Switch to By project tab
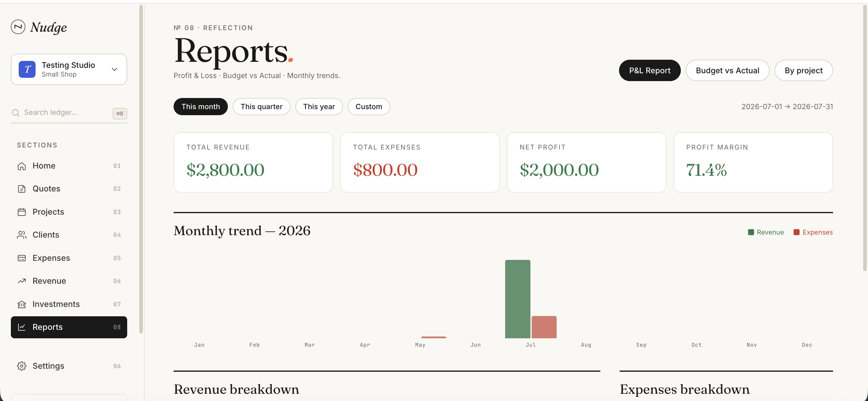 [x=803, y=71]
